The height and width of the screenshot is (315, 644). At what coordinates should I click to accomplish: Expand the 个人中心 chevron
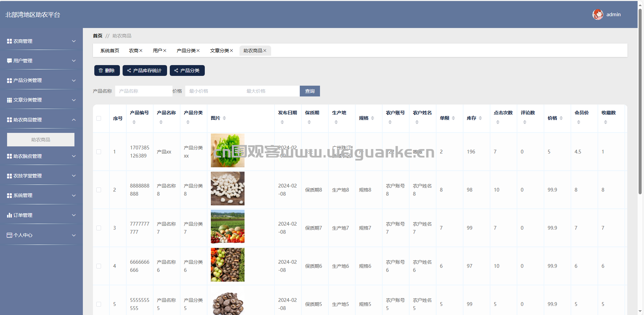tap(74, 235)
